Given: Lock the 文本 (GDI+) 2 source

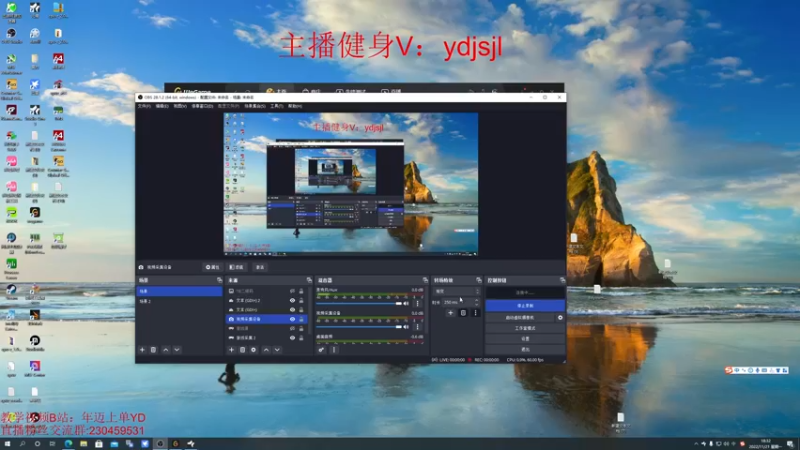Looking at the screenshot, I should (x=301, y=301).
